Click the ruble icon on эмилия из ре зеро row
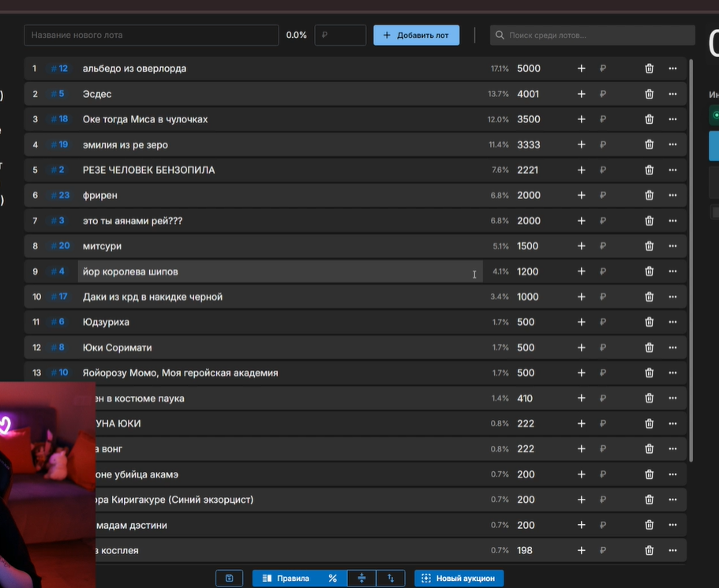 click(x=602, y=144)
